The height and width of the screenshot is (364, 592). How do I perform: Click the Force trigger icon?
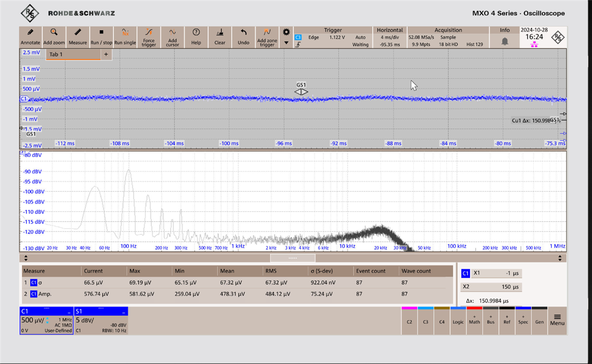click(149, 37)
